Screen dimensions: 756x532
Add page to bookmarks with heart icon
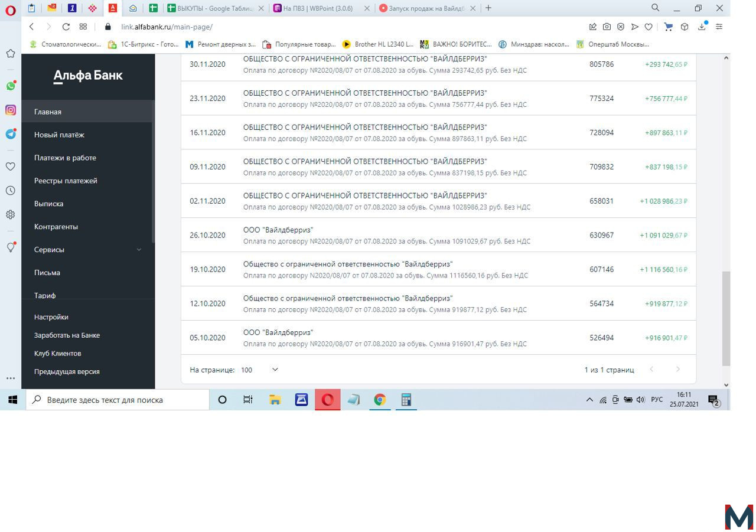point(649,27)
